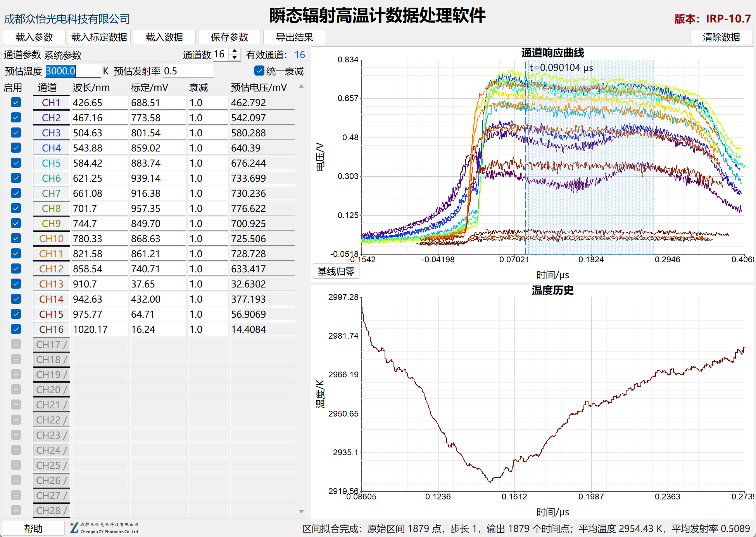
Task: Click the company logo at bottom left
Action: click(x=104, y=528)
